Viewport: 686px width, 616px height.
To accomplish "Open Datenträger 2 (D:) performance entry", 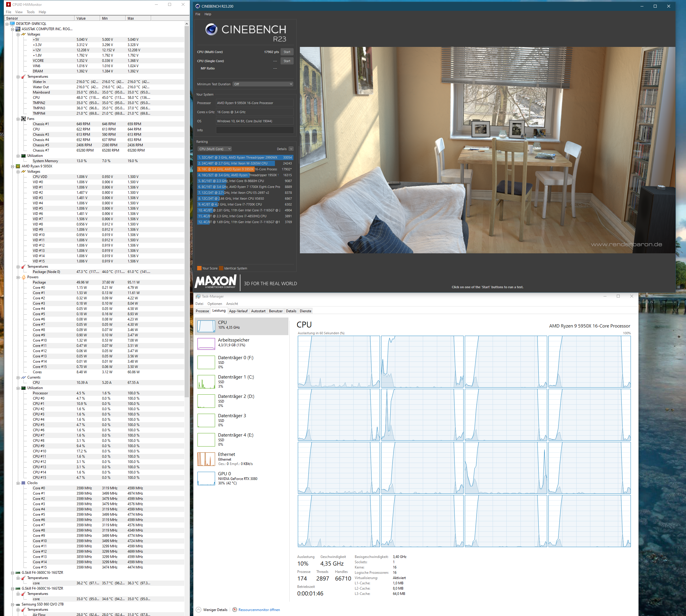I will [x=241, y=401].
